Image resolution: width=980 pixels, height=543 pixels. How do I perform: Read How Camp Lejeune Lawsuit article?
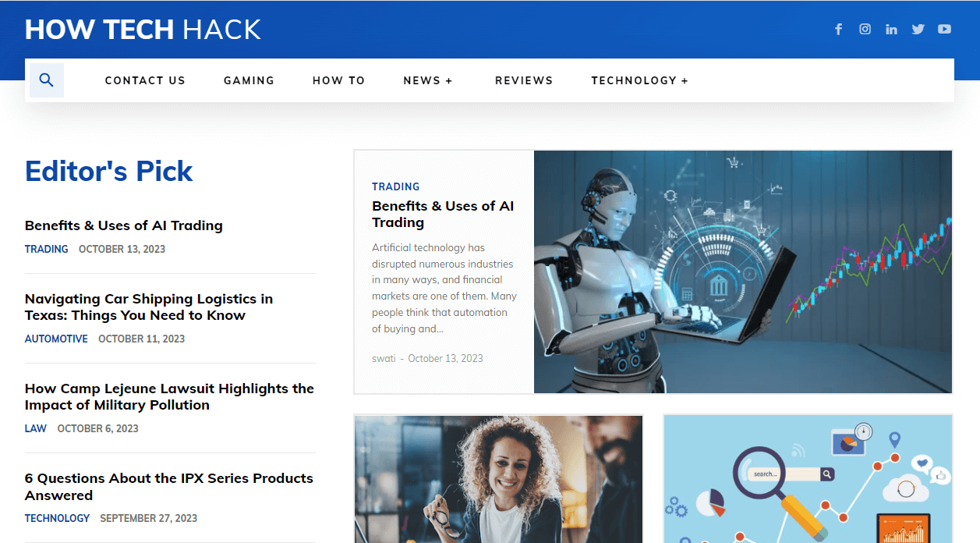pos(169,397)
